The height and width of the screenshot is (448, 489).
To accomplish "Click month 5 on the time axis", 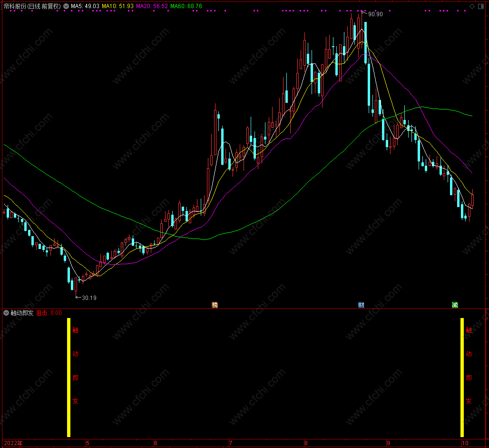I will (88, 443).
